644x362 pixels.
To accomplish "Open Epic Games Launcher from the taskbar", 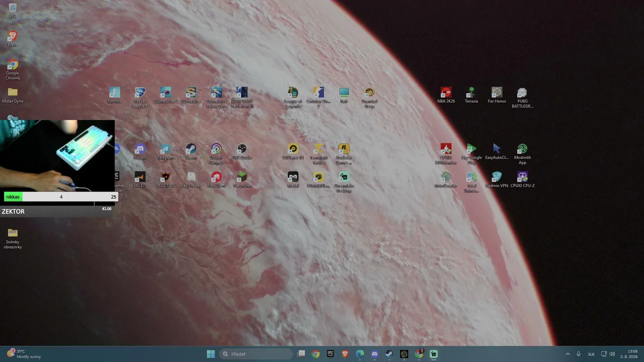I will click(x=331, y=354).
